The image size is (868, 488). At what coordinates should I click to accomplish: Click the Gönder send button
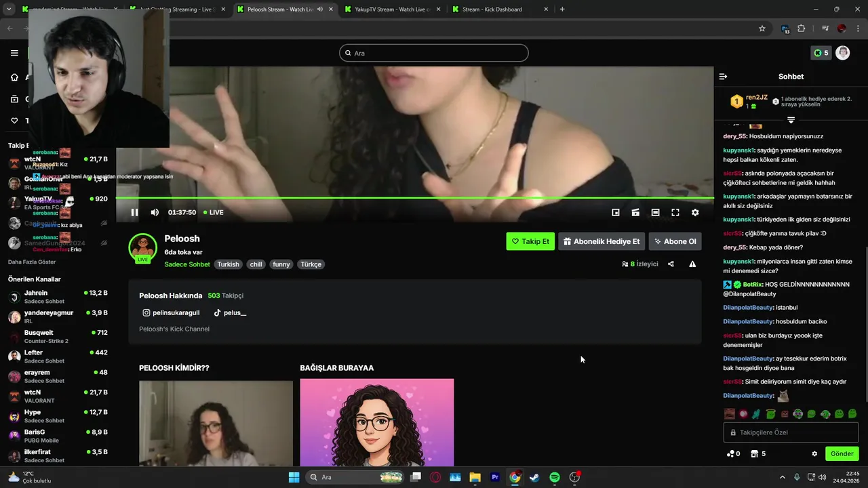tap(842, 453)
